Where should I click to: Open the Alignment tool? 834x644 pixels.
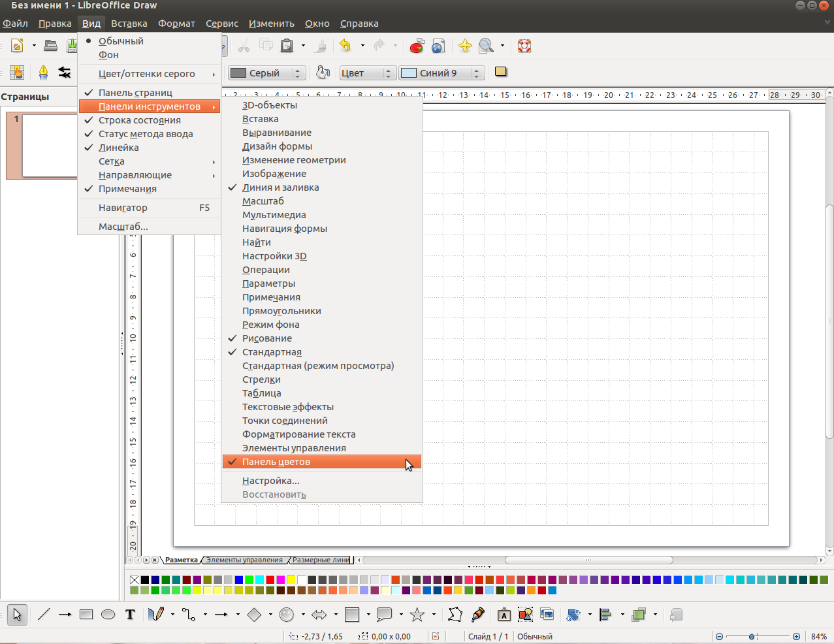(605, 615)
